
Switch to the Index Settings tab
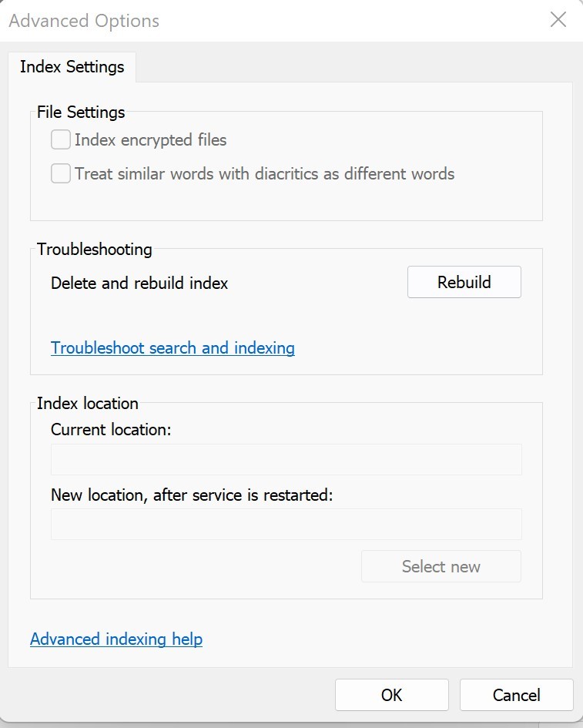72,67
